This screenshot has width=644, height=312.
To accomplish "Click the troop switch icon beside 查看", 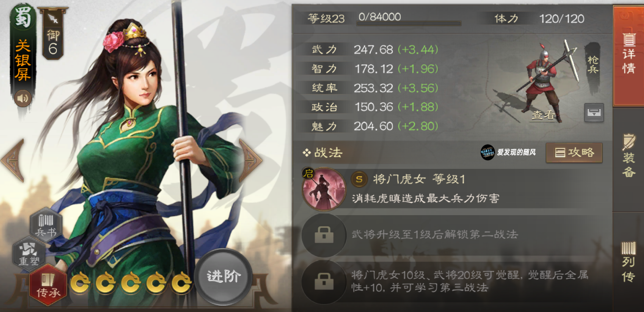I will point(594,113).
